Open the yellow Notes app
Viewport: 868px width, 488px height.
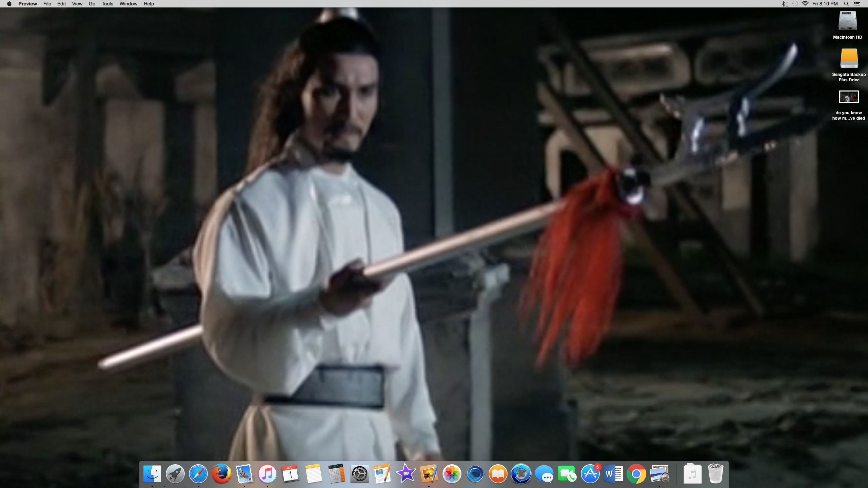click(314, 473)
